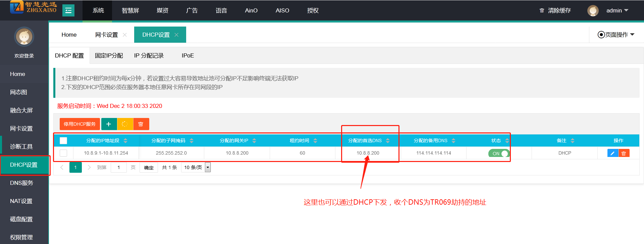The image size is (644, 244).
Task: Click the blue edit pencil icon in row
Action: 612,153
